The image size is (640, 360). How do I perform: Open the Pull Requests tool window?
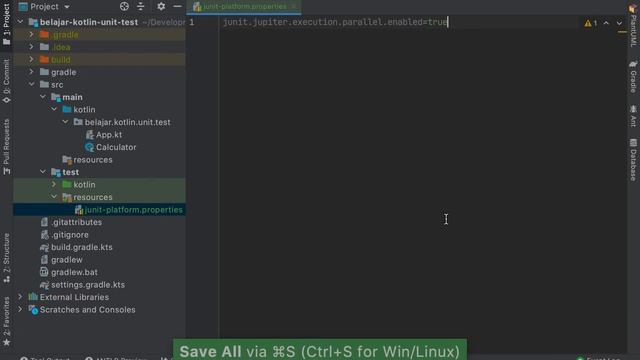pyautogui.click(x=7, y=147)
